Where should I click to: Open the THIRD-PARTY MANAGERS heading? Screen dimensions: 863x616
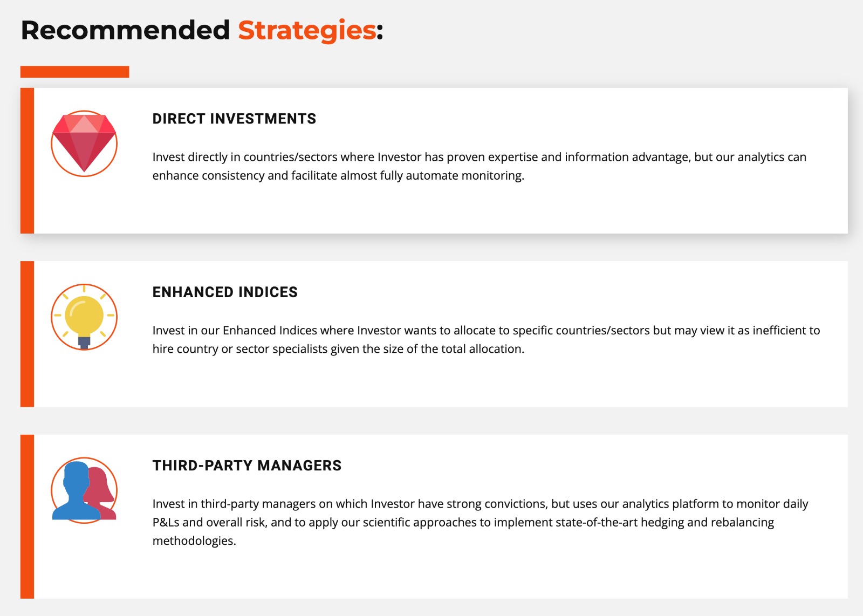[247, 466]
